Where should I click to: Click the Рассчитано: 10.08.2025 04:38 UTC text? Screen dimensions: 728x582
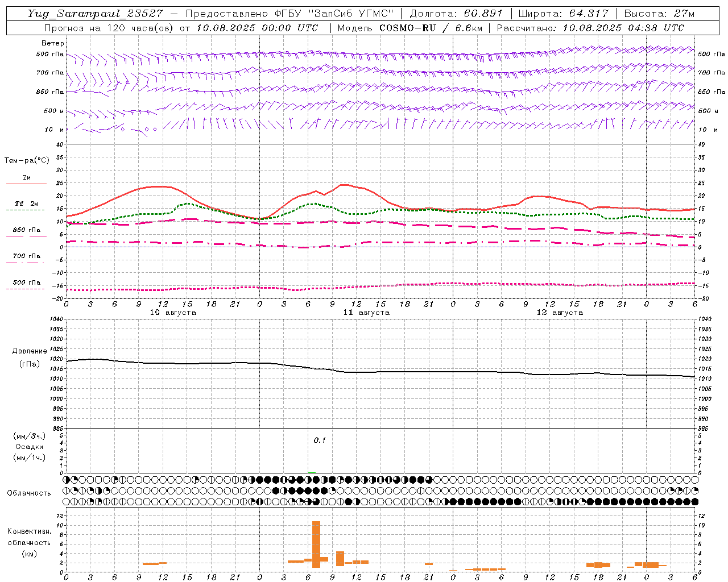pos(590,28)
